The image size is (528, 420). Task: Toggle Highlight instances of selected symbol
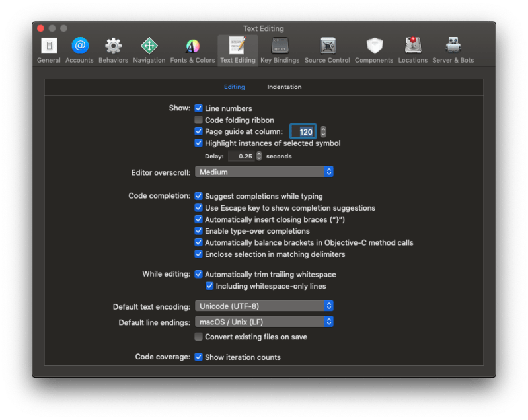[199, 143]
